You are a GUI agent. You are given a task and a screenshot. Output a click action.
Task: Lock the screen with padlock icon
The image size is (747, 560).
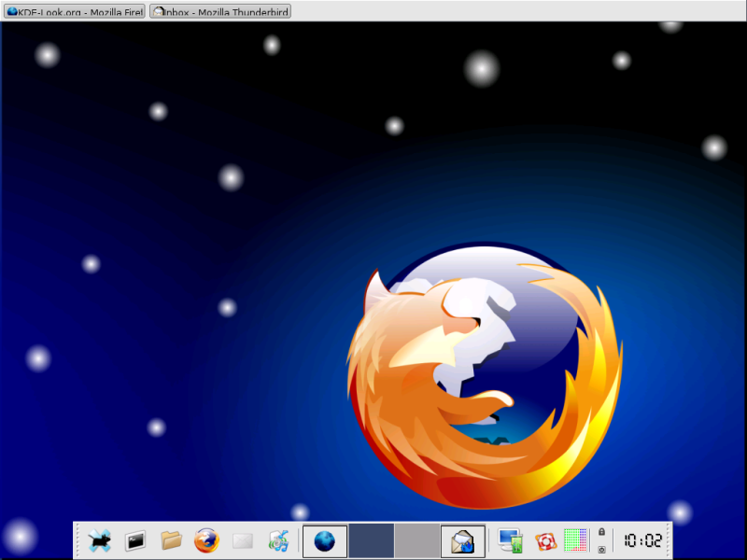601,531
